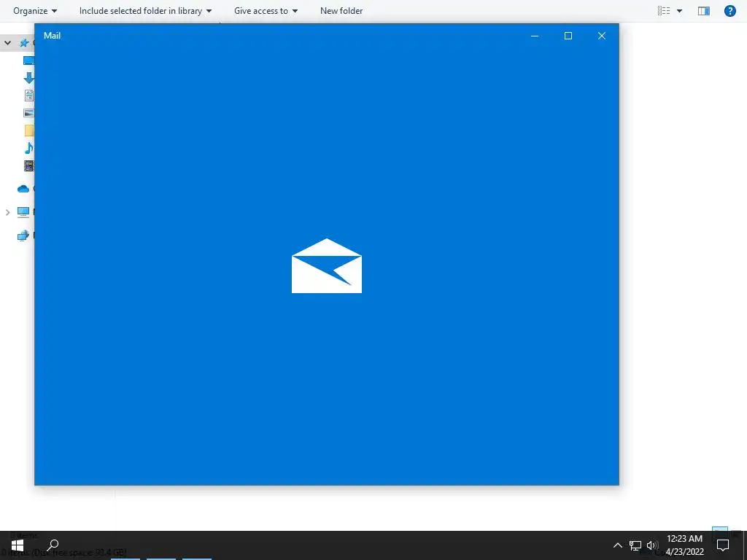Expand the This PC tree node
The width and height of the screenshot is (747, 560).
7,212
